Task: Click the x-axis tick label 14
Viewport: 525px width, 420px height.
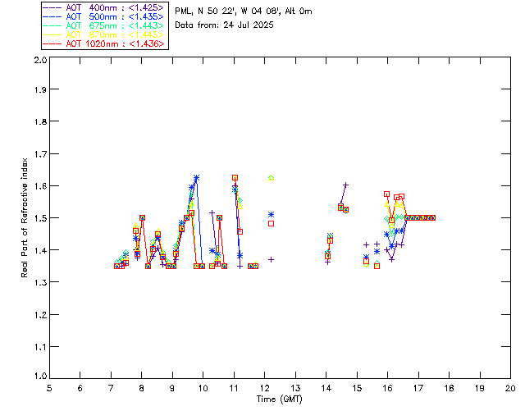Action: [x=326, y=389]
